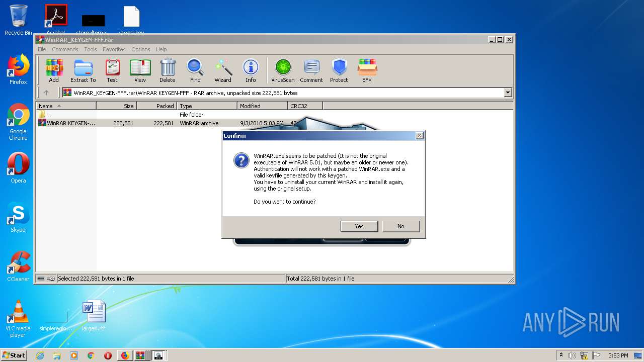
Task: Expand the archive path dropdown
Action: tap(508, 93)
